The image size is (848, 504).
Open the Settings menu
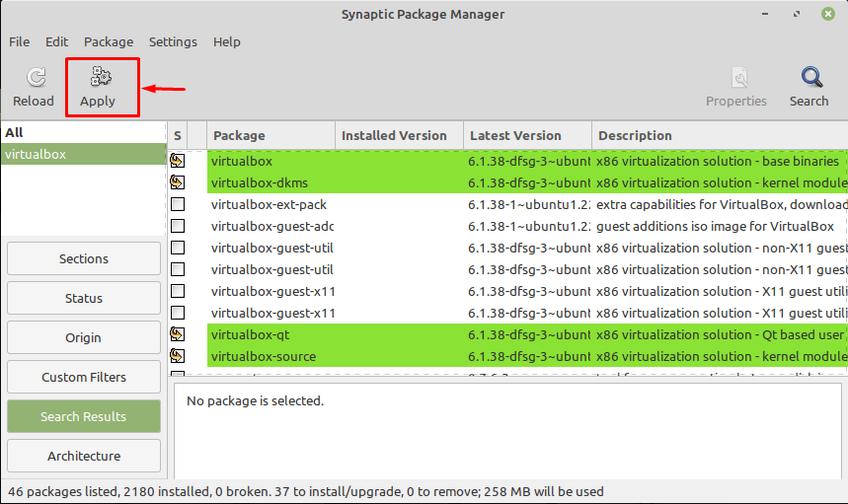click(173, 41)
